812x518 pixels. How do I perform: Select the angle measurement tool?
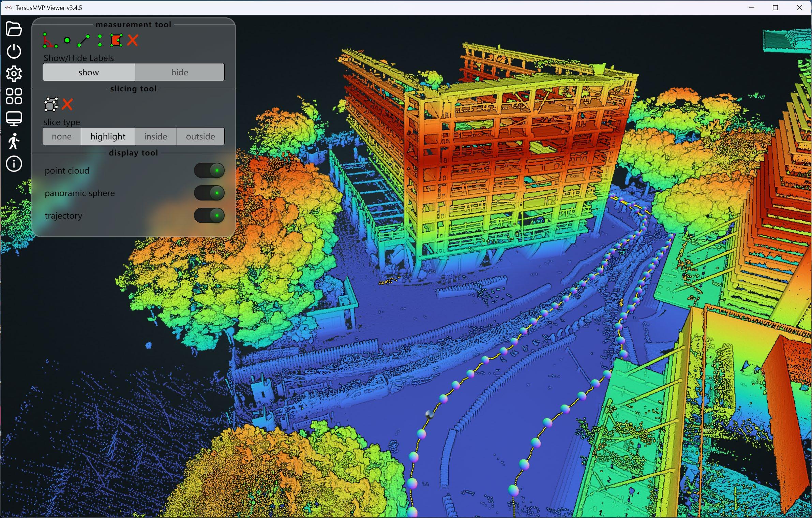click(50, 40)
